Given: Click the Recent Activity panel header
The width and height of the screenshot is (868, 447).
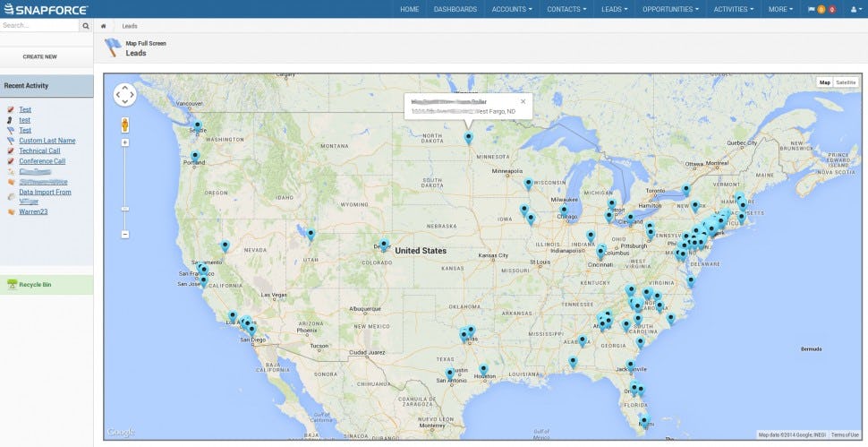Looking at the screenshot, I should (x=47, y=86).
